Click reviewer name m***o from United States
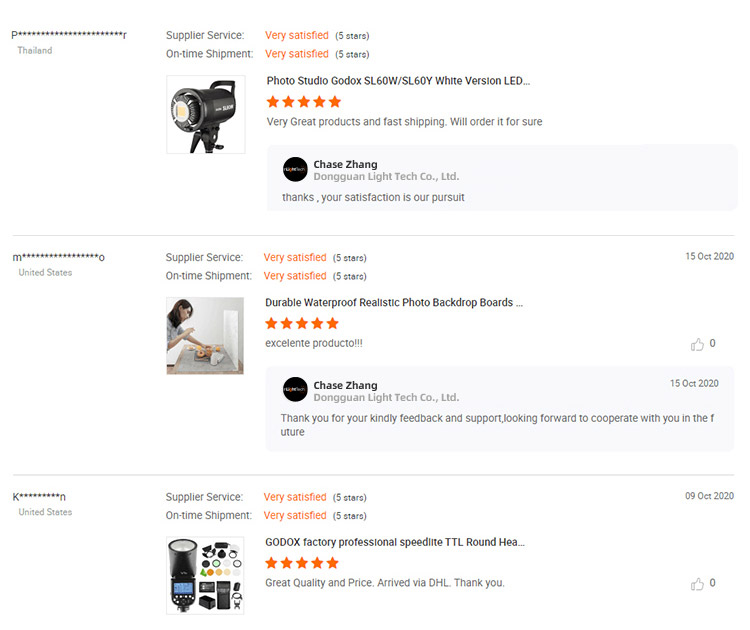Viewport: 750px width, 630px height. pos(59,257)
